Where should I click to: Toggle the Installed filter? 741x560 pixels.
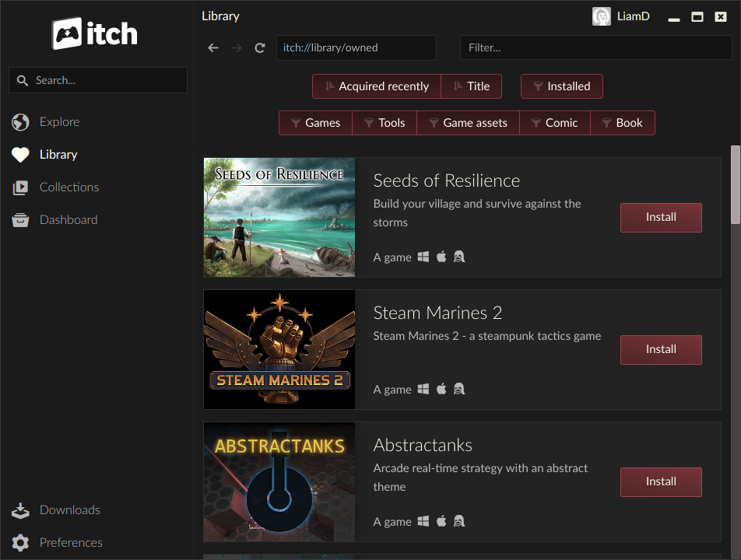coord(561,86)
